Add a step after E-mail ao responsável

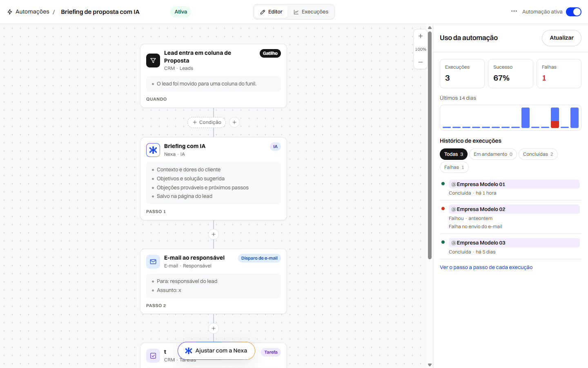click(x=214, y=328)
